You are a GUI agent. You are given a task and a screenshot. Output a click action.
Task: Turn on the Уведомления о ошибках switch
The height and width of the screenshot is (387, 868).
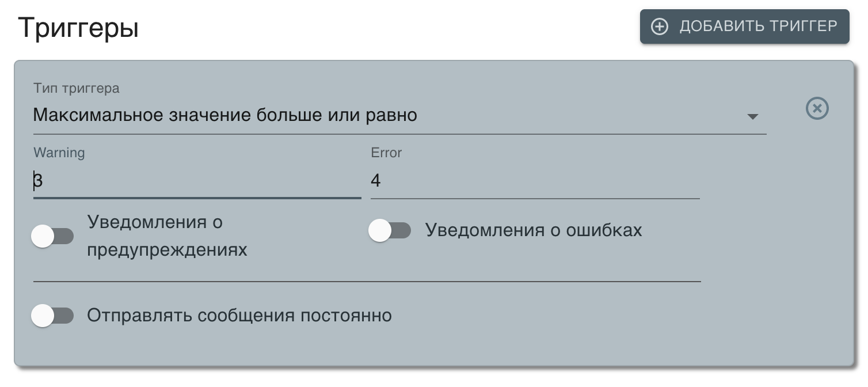pyautogui.click(x=390, y=230)
